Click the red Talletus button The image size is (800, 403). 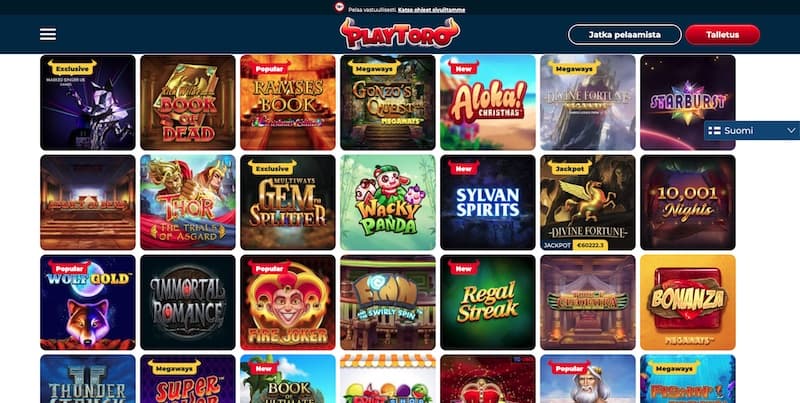[722, 35]
